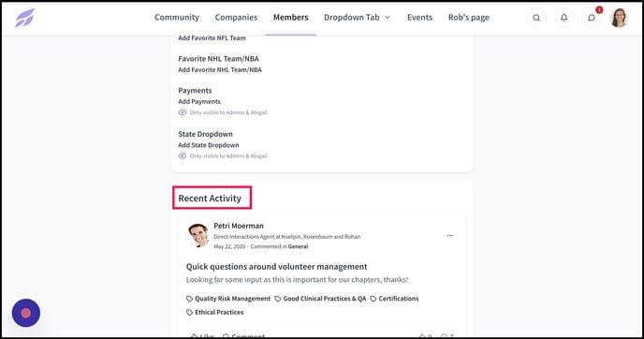Open the General space link
This screenshot has height=339, width=644.
click(298, 246)
